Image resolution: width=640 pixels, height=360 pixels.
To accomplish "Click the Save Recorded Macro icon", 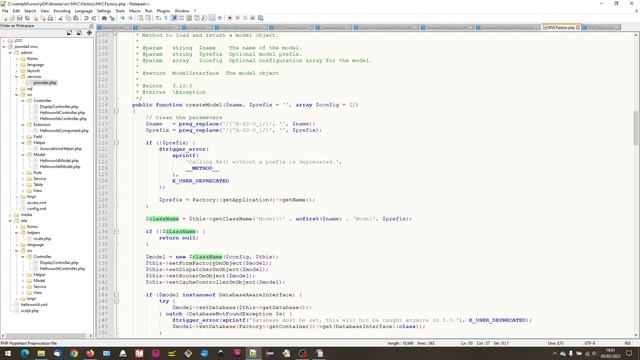I will coord(260,18).
